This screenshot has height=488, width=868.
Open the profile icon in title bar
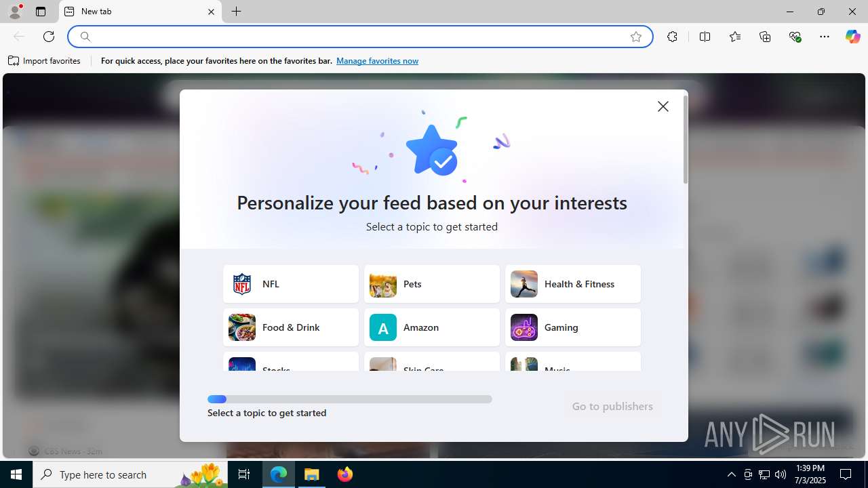coord(15,12)
